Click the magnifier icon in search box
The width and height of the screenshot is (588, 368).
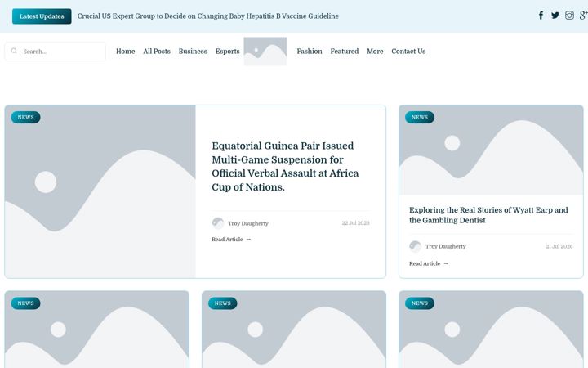pyautogui.click(x=14, y=51)
